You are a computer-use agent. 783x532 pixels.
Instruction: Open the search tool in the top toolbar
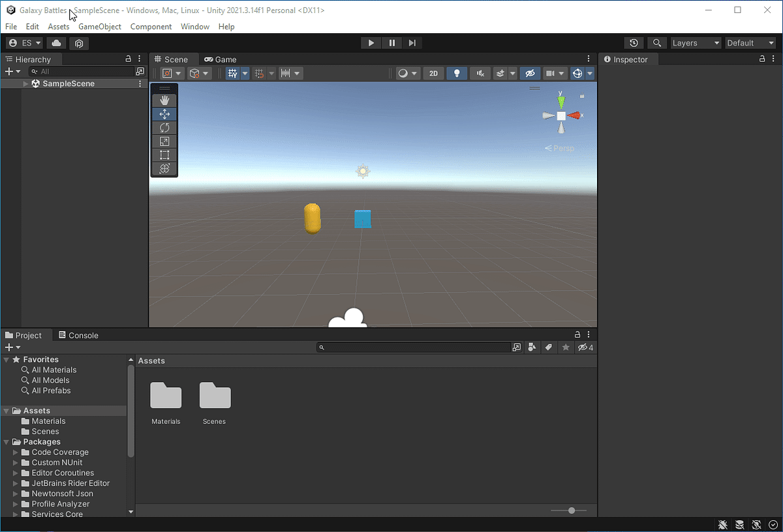[x=657, y=42]
